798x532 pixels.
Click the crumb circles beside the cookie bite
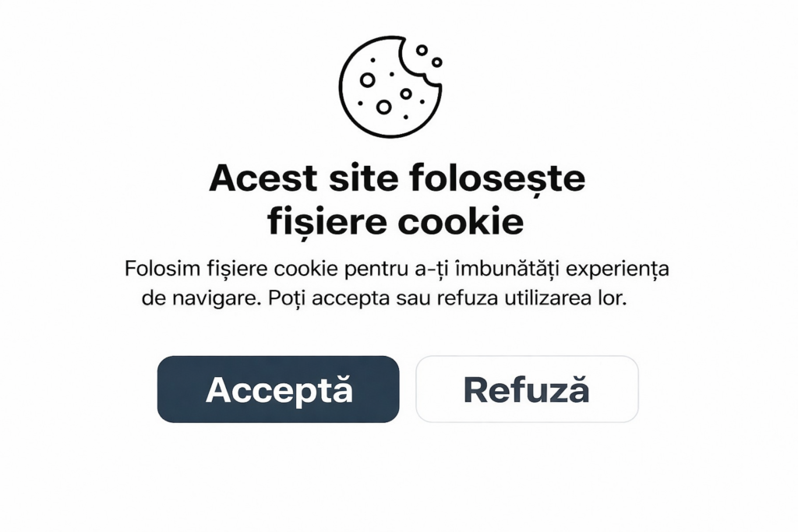(429, 56)
